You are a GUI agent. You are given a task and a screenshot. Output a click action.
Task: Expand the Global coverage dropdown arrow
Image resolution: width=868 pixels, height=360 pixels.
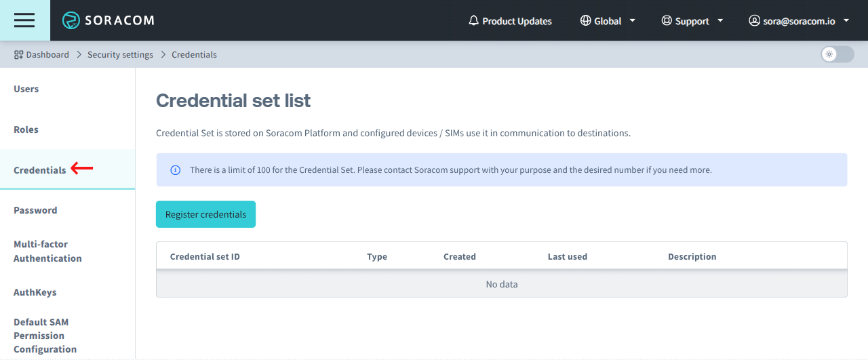point(633,21)
